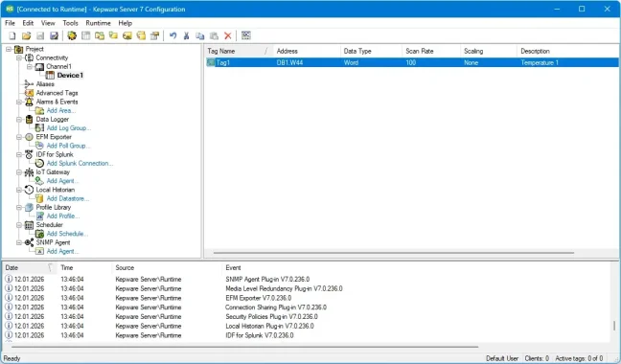Click the New Project toolbar icon

(12, 36)
